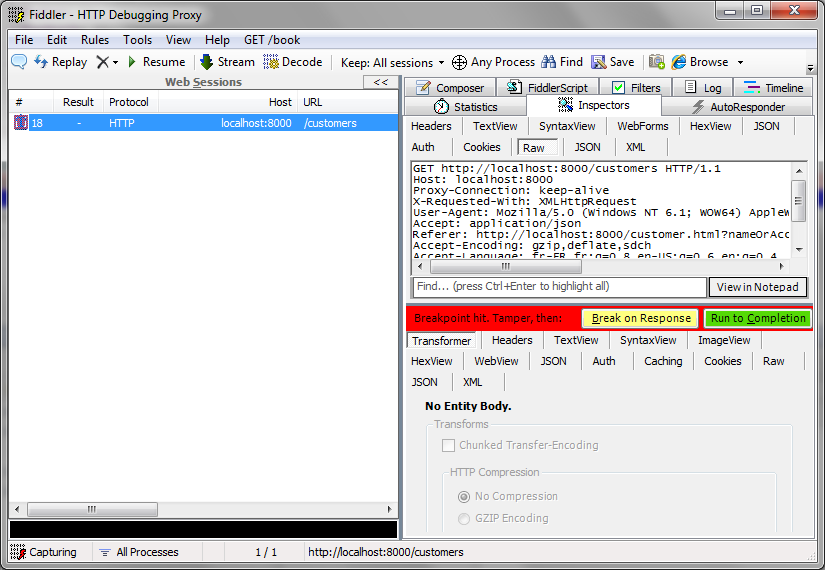This screenshot has height=570, width=825.
Task: Sort sessions by Result column header
Action: coord(78,102)
